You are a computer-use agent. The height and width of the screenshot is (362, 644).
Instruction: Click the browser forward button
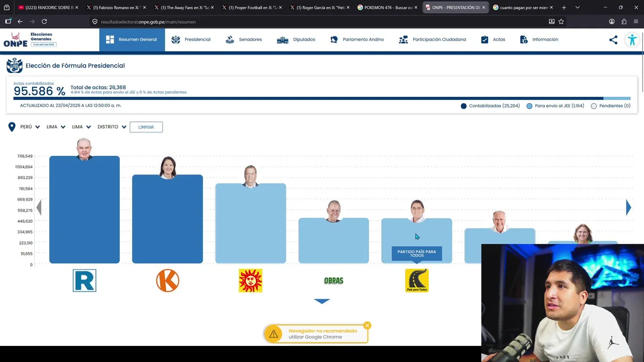32,22
